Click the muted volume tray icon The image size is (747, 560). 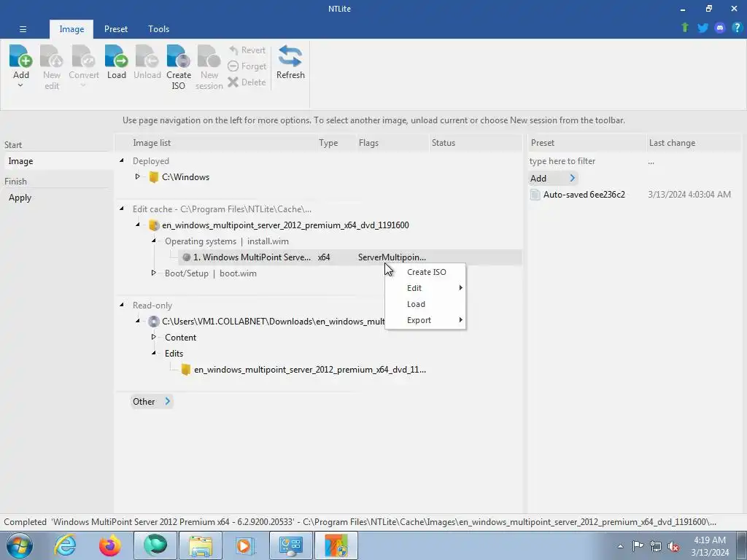(x=673, y=547)
